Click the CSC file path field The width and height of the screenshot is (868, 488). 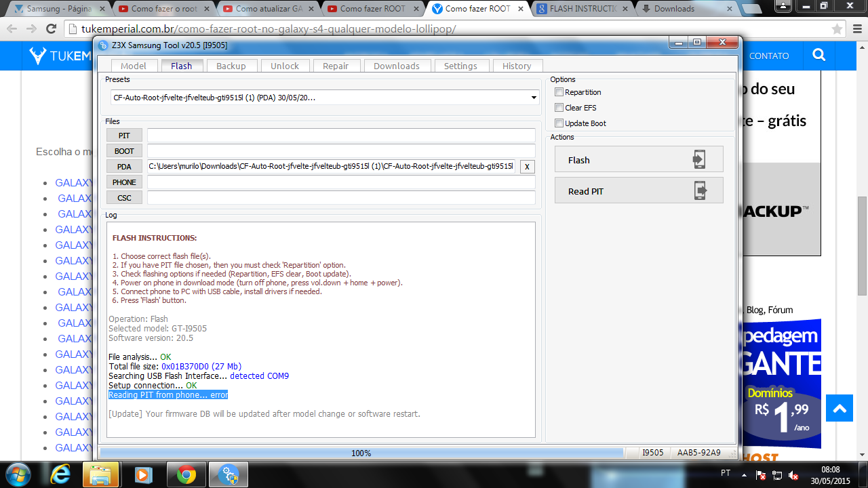pos(341,198)
